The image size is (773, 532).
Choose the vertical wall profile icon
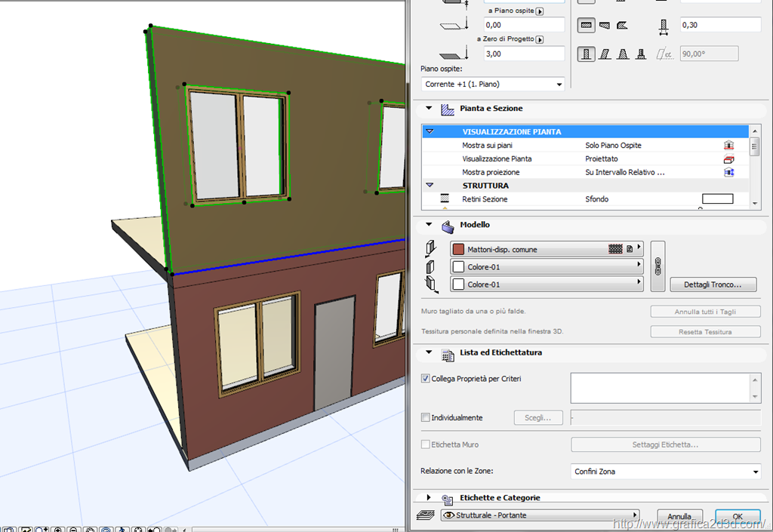[x=587, y=54]
